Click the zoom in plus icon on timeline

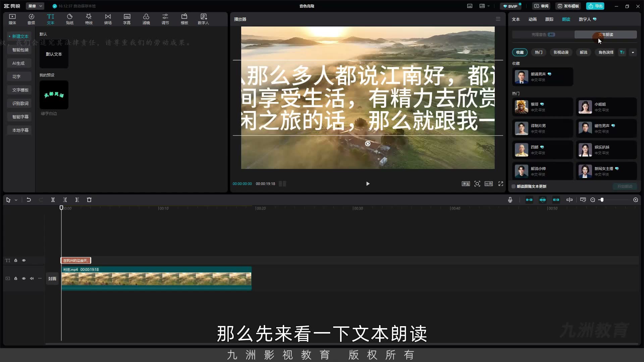(x=636, y=200)
